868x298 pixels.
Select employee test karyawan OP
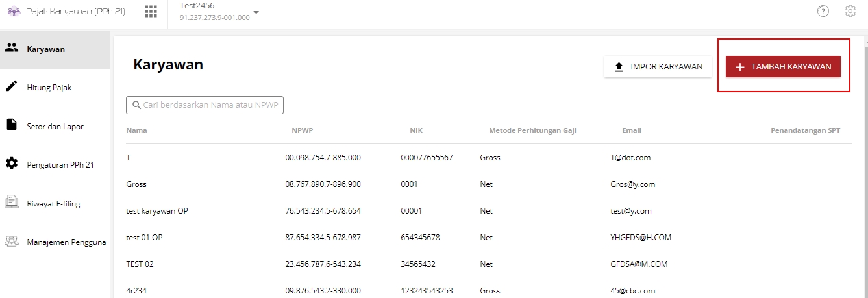(x=157, y=211)
